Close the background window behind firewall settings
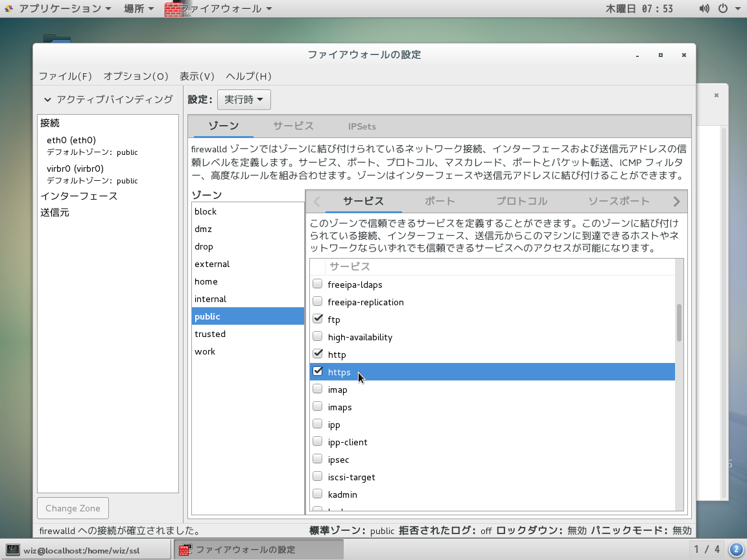 pos(716,95)
